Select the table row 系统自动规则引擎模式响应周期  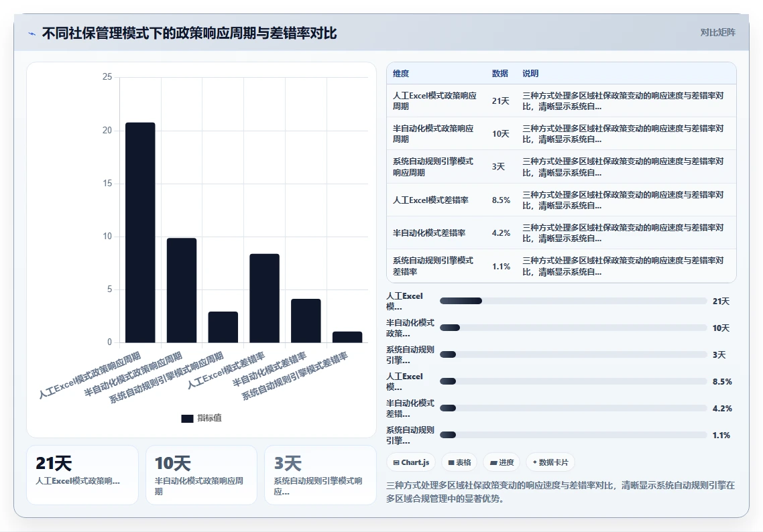pos(561,166)
